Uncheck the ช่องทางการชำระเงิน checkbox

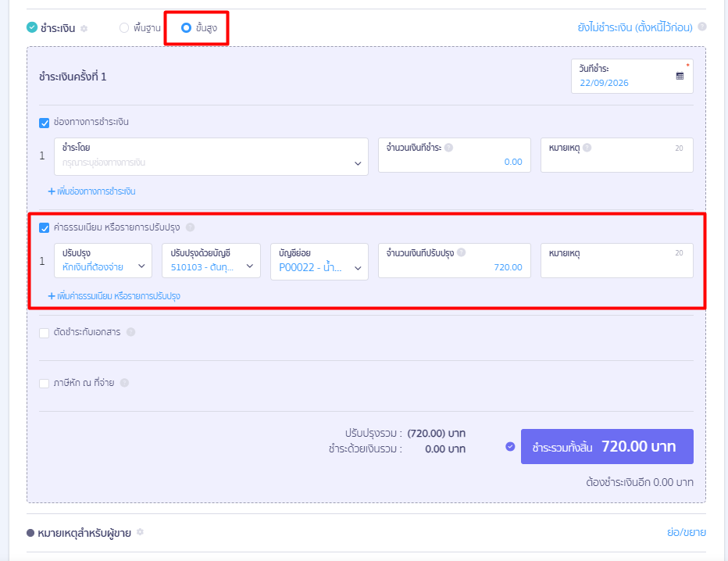[x=44, y=123]
